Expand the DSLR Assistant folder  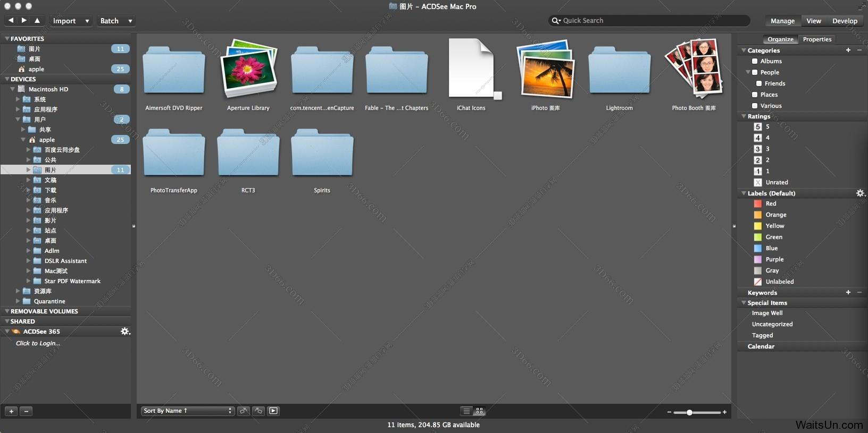tap(28, 261)
